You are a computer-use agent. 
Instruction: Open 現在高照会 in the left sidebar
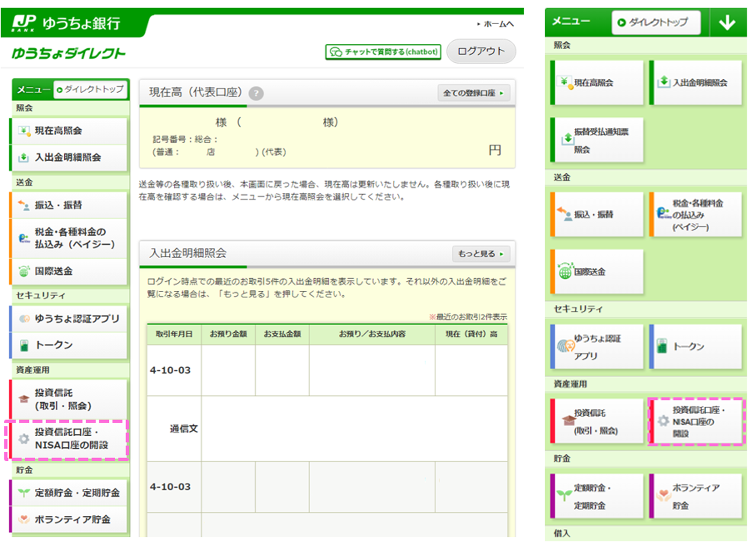pos(70,131)
